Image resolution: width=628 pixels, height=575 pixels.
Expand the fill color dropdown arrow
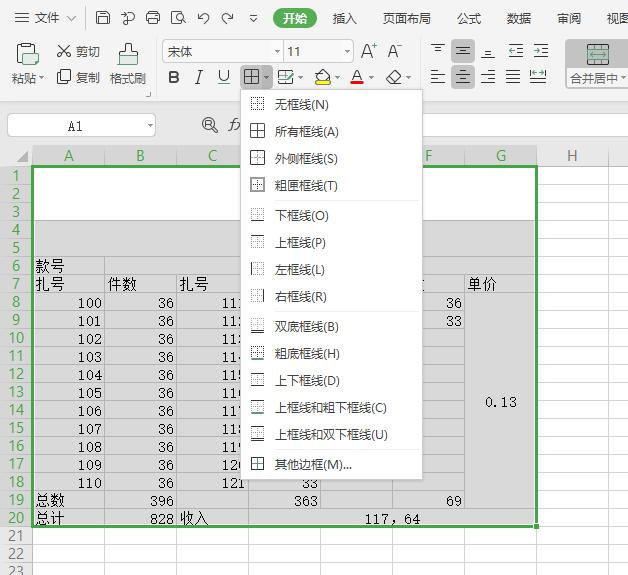coord(338,77)
